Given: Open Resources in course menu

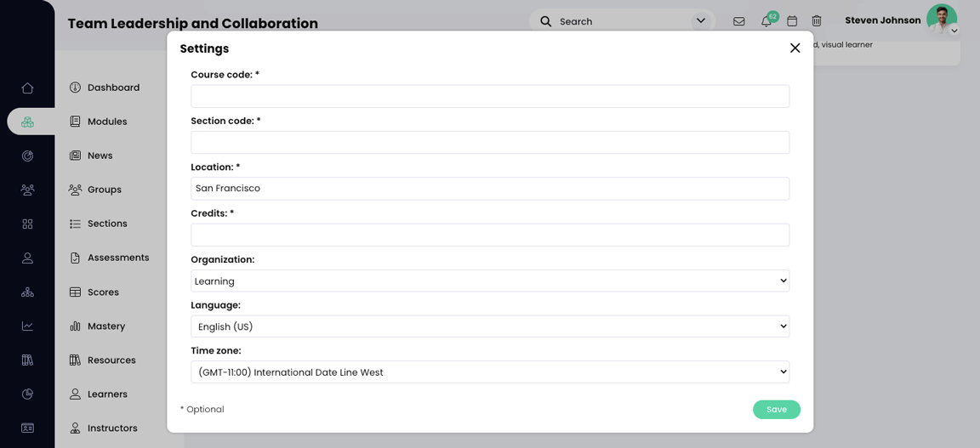Looking at the screenshot, I should (102, 360).
